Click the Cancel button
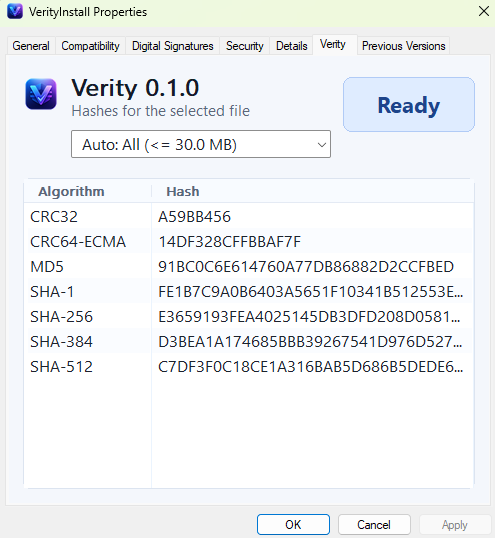The height and width of the screenshot is (538, 495). pyautogui.click(x=374, y=524)
